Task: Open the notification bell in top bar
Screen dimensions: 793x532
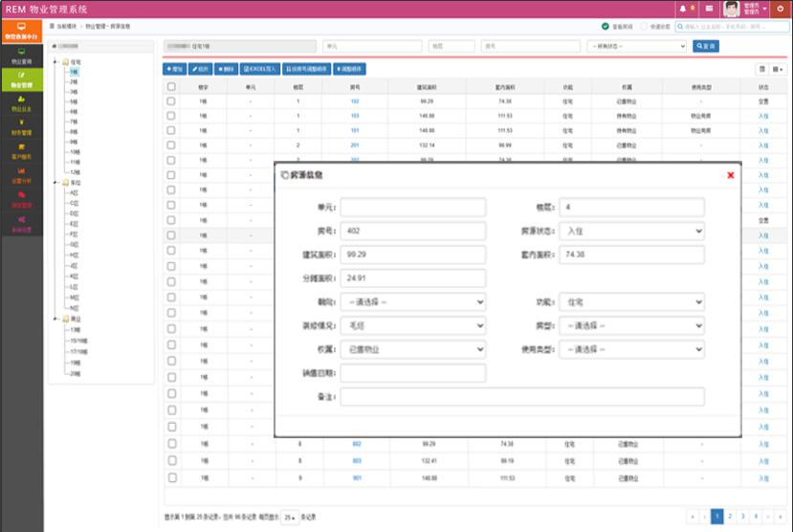Action: [x=683, y=9]
